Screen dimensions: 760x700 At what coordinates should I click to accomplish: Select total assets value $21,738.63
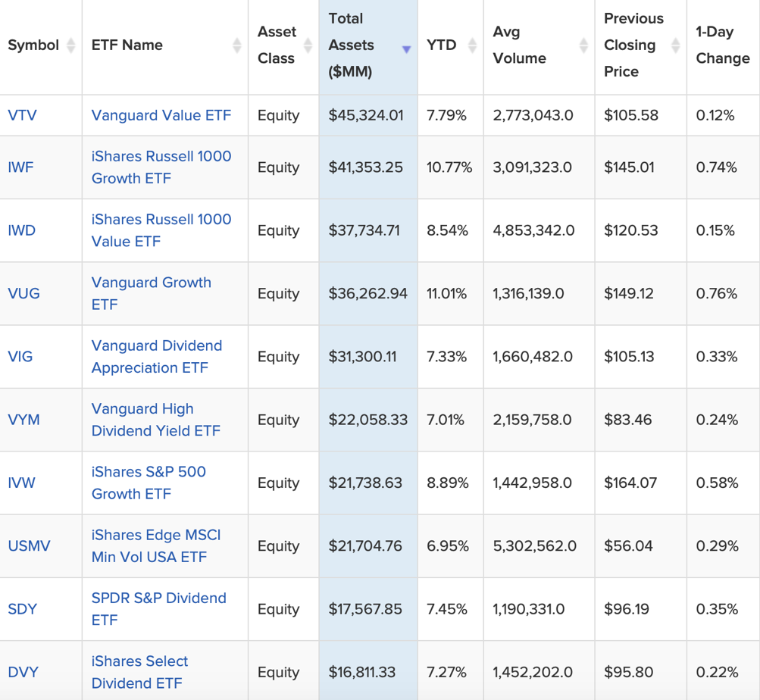pos(365,483)
